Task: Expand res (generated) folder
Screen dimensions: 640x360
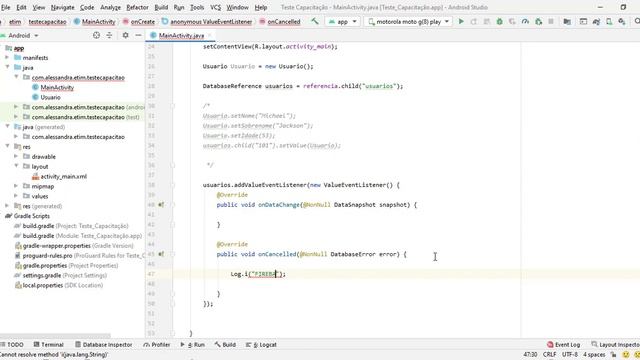Action: pyautogui.click(x=7, y=206)
